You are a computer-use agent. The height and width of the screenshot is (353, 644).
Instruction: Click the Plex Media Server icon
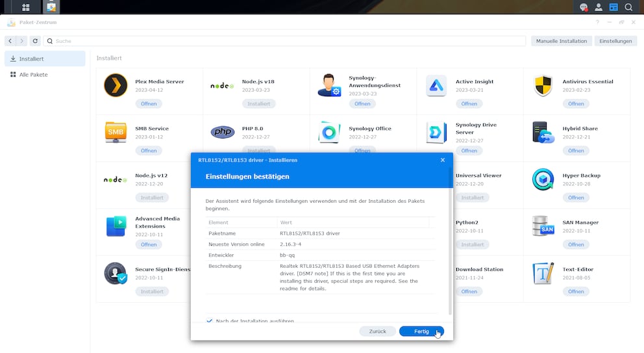coord(116,85)
